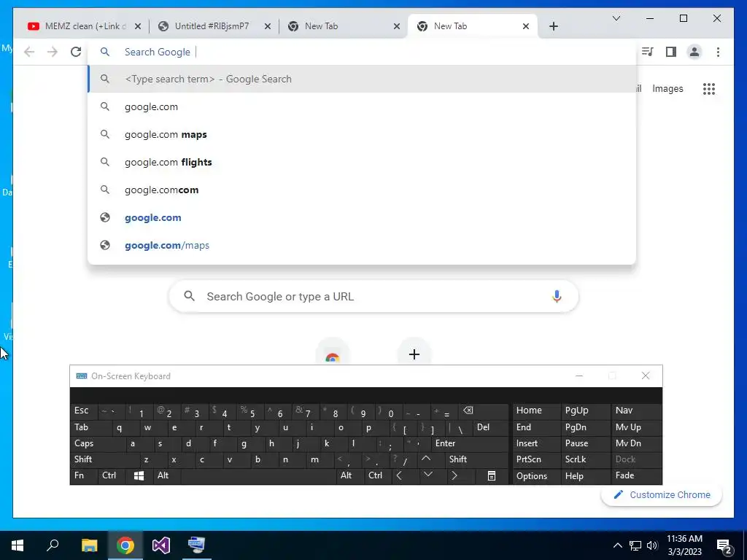The image size is (747, 560).
Task: Click the context menu key on keyboard
Action: [x=492, y=475]
